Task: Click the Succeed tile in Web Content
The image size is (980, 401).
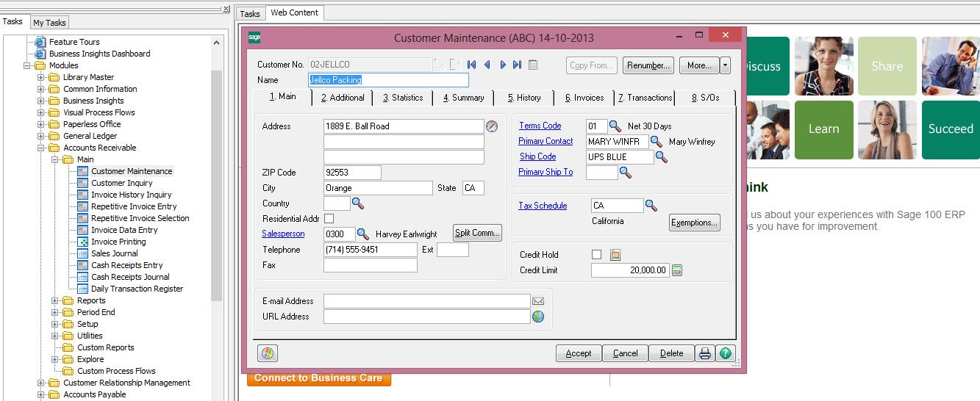Action: pos(951,129)
